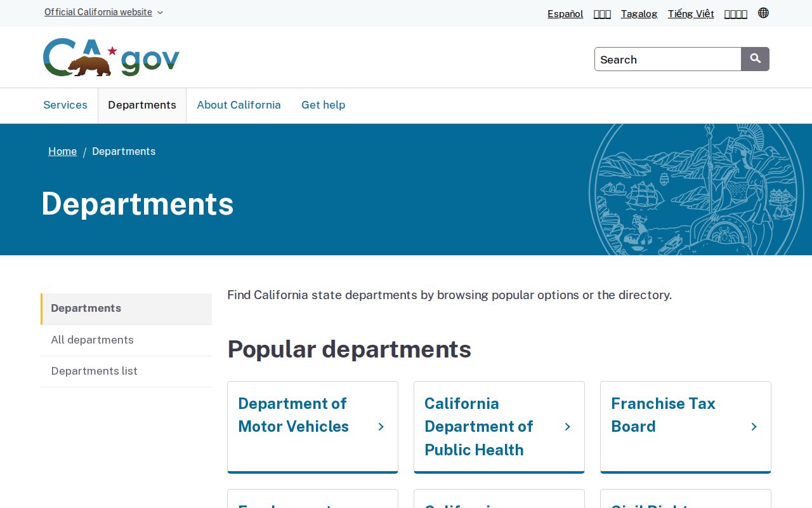
Task: Open the Departments nav tab
Action: point(142,105)
